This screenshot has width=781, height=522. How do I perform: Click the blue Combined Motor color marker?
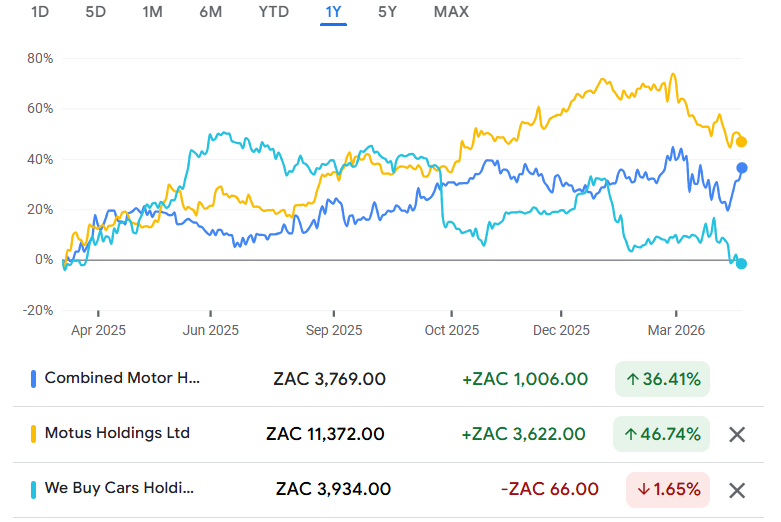pyautogui.click(x=34, y=379)
